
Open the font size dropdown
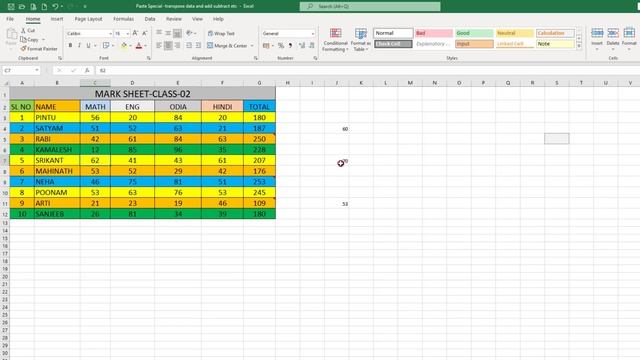tap(127, 33)
